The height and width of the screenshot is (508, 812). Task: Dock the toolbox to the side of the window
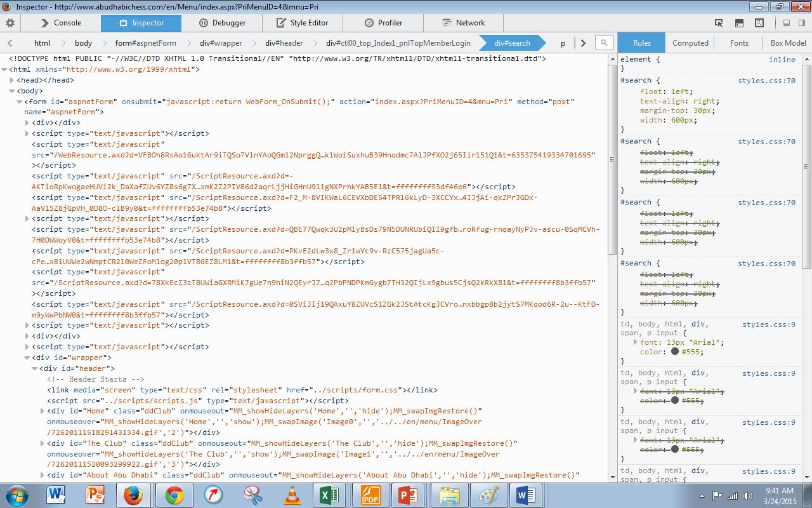click(x=801, y=23)
